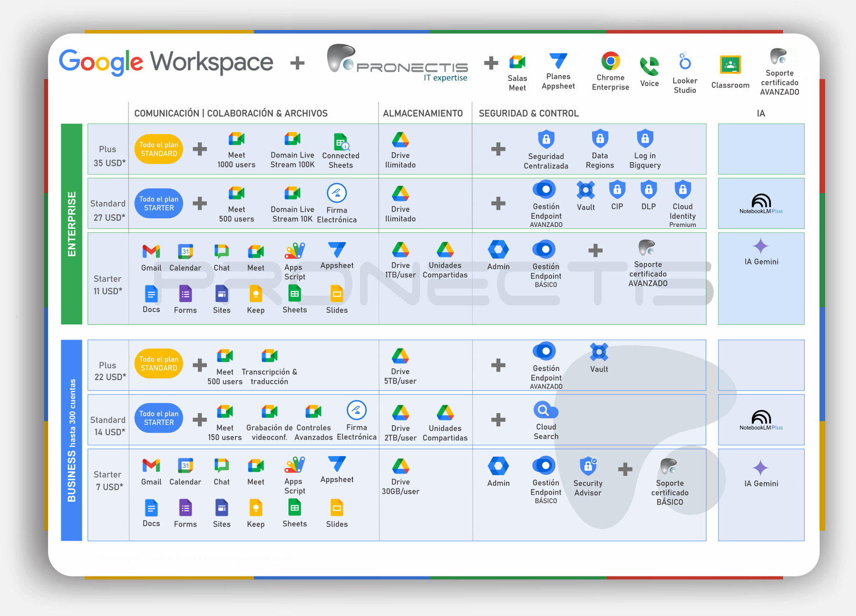Click Admin icon in Enterprise Starter row
The height and width of the screenshot is (616, 856).
498,249
